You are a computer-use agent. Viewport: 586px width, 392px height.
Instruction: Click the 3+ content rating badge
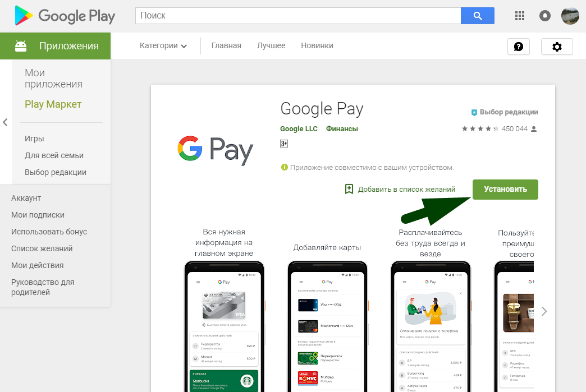[284, 144]
